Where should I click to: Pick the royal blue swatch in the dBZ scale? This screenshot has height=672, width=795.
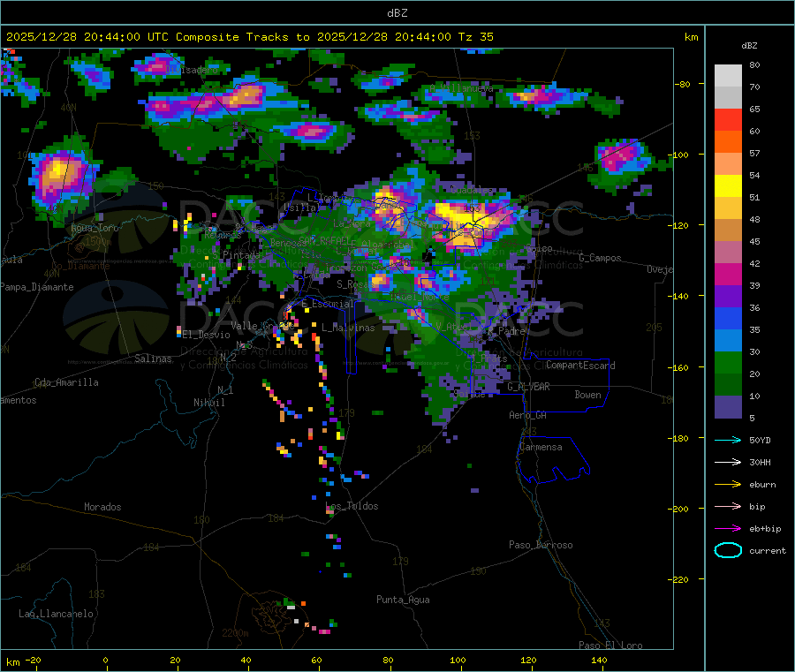point(728,318)
